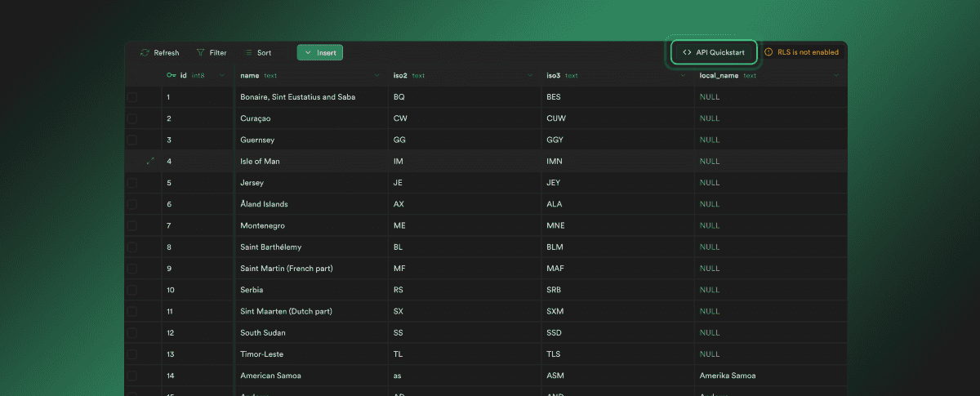This screenshot has height=396, width=980.
Task: Check the Montenegro row checkbox
Action: point(132,225)
